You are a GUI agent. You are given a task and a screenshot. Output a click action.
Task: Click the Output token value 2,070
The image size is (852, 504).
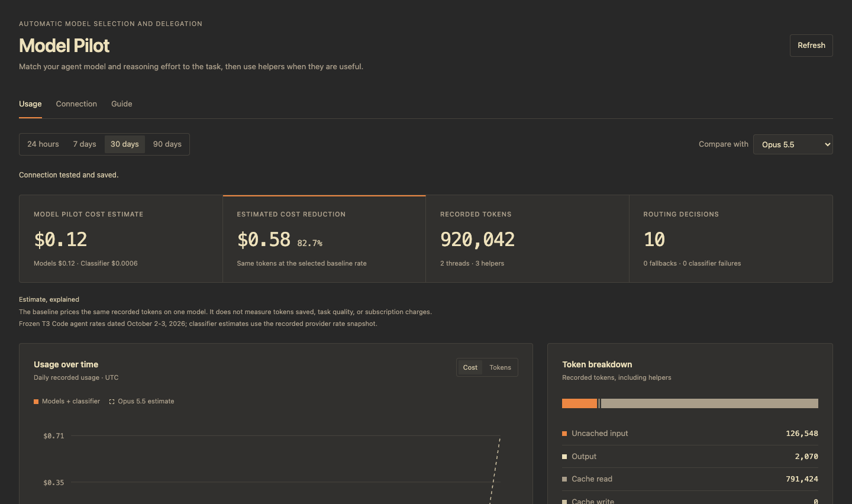click(x=806, y=457)
